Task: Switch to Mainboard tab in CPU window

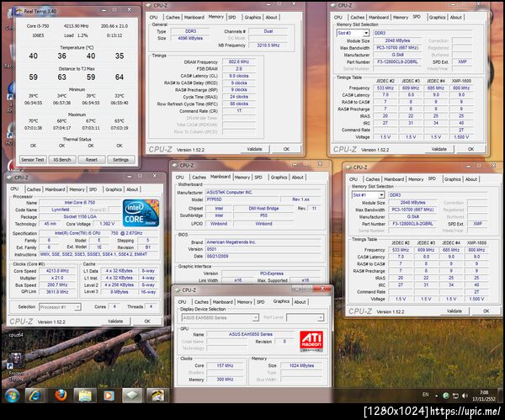Action: pos(55,189)
